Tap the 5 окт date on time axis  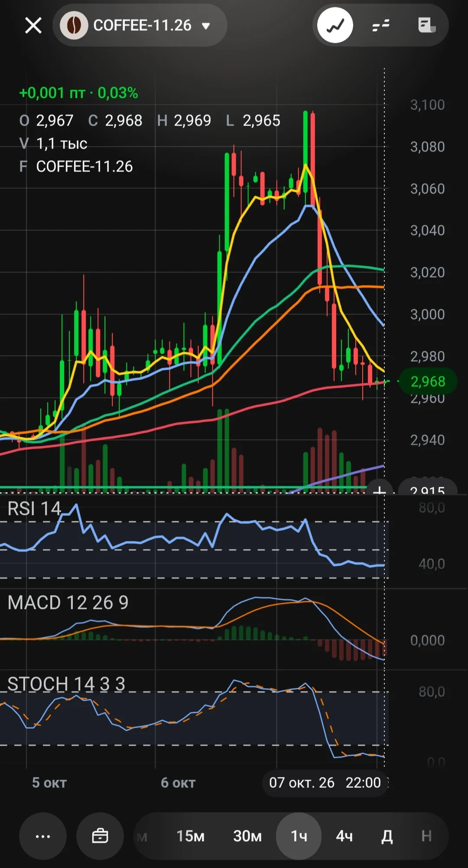[x=49, y=783]
